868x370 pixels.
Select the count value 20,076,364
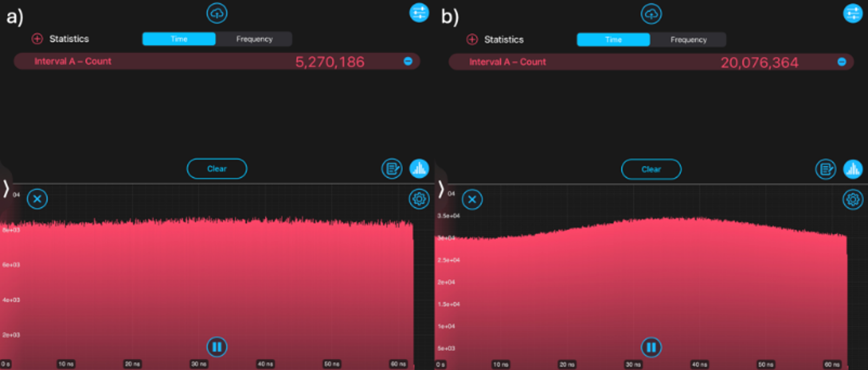click(x=760, y=63)
